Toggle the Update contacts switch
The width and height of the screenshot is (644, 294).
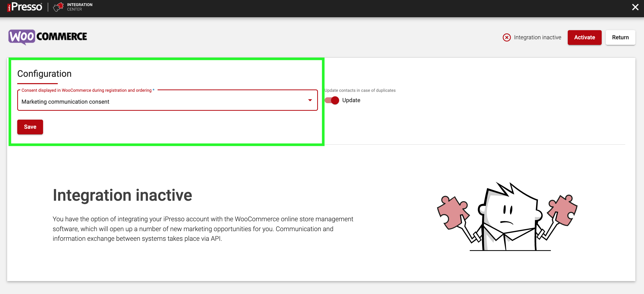coord(332,100)
